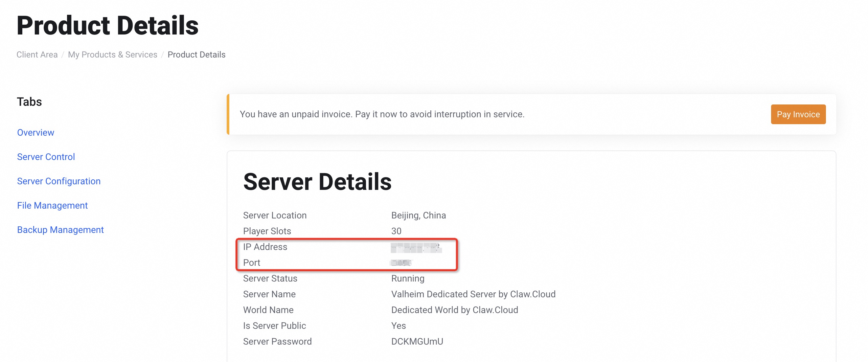Screen dimensions: 868x362
Task: Click the Beijing, China location value
Action: coord(418,215)
